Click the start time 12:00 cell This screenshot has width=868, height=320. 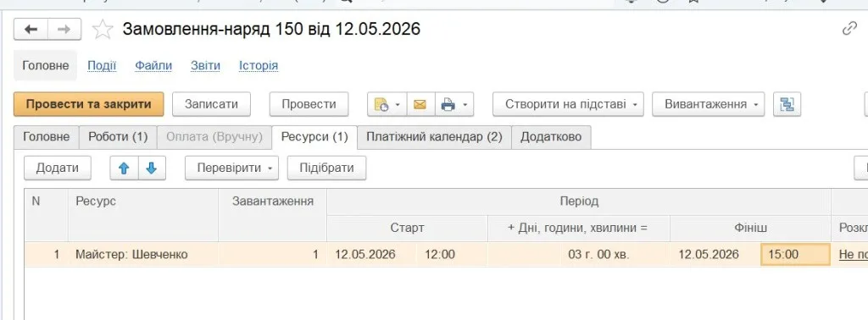pos(453,254)
